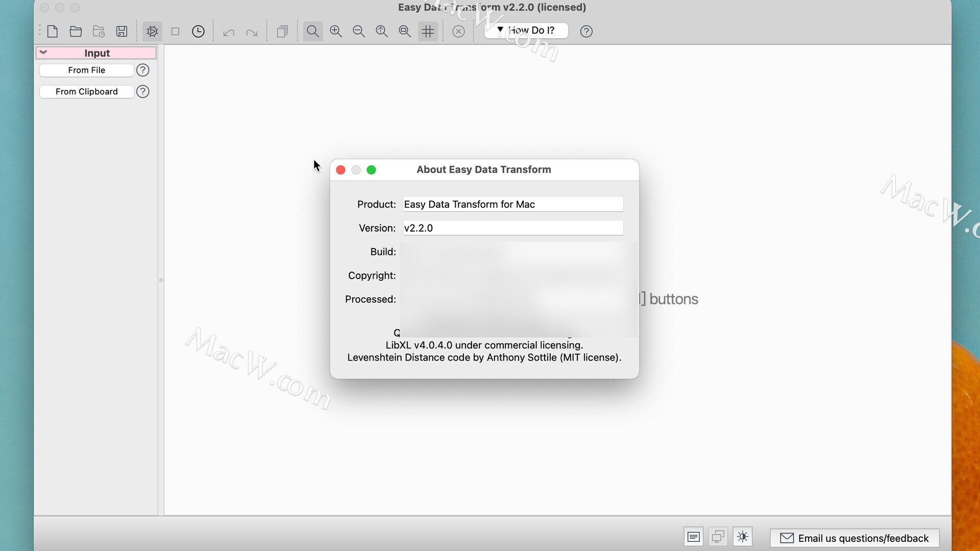Click the left panel splitter handle

tap(161, 280)
